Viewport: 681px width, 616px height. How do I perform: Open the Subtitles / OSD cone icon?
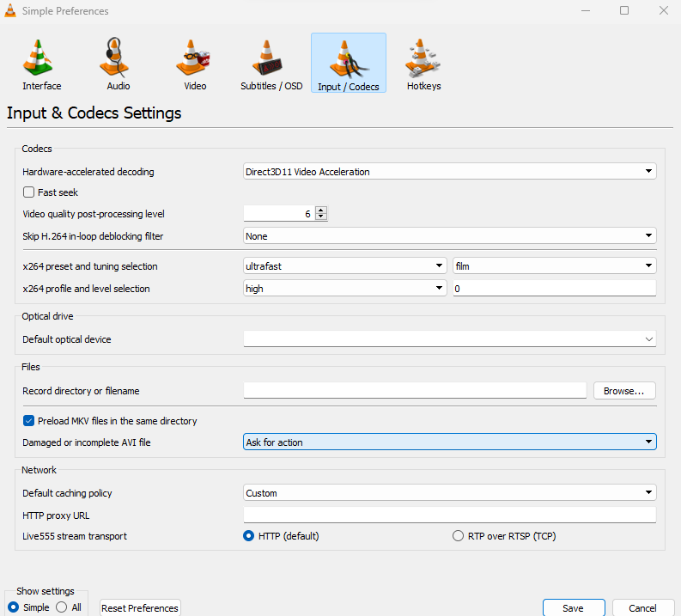pyautogui.click(x=267, y=57)
